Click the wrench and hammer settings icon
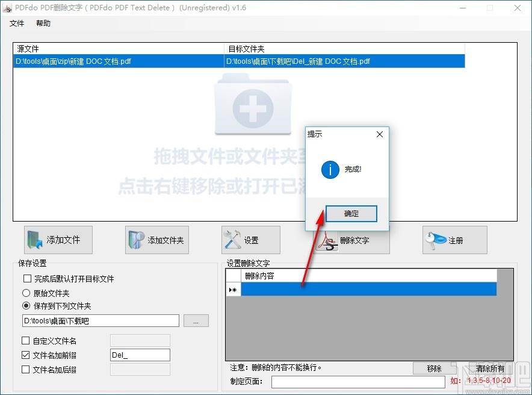Image resolution: width=532 pixels, height=395 pixels. point(232,239)
